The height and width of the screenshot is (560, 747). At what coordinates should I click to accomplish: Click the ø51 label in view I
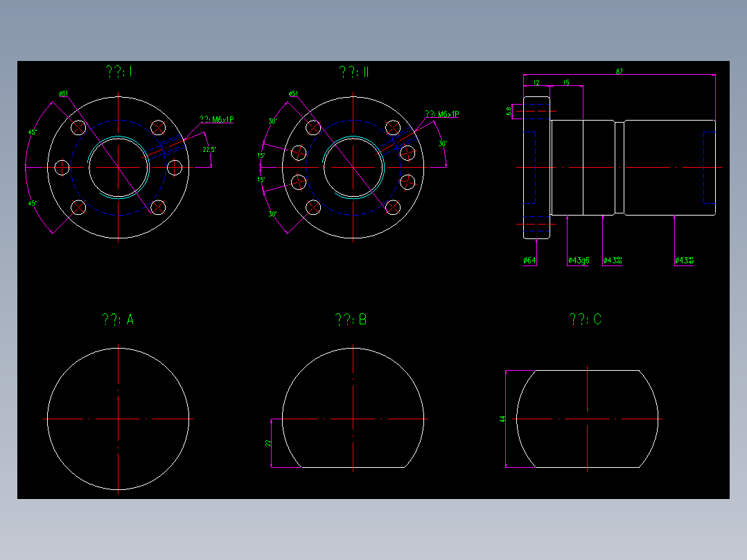(x=63, y=94)
